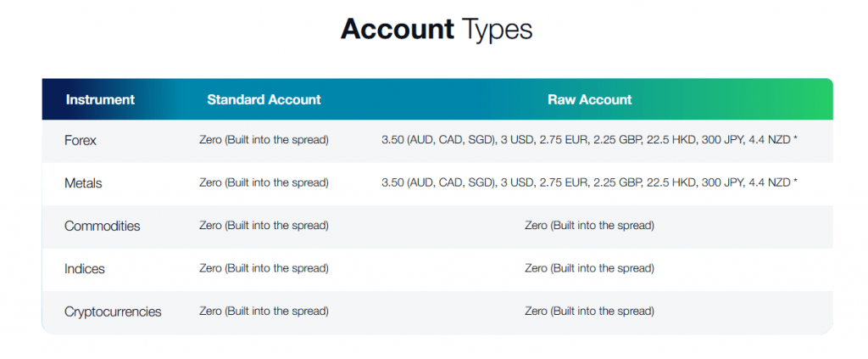868x359 pixels.
Task: Select Indices Standard Account commission cell
Action: 264,268
